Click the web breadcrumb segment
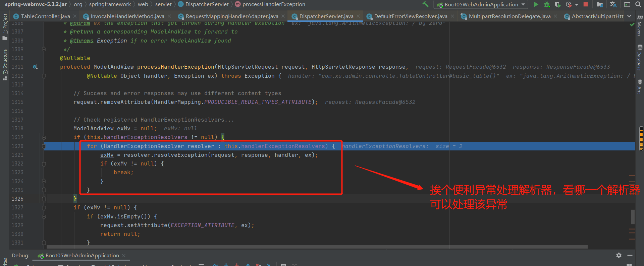This screenshot has width=644, height=266. (143, 4)
